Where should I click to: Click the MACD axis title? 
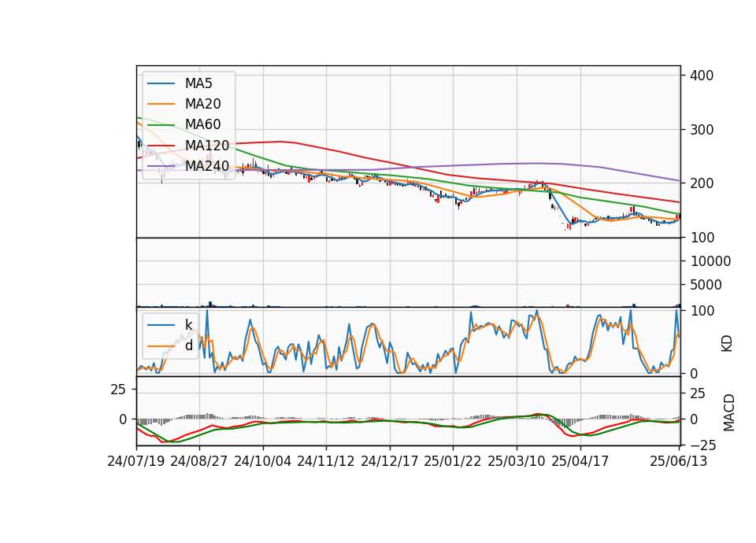point(729,412)
